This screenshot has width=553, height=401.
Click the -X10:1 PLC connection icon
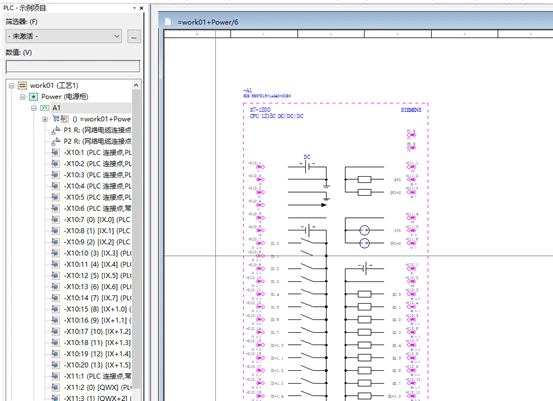55,153
